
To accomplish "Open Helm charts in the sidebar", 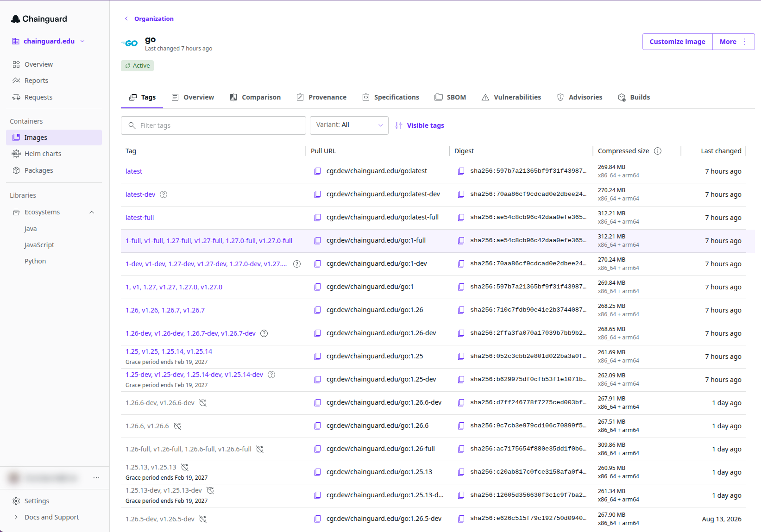I will pyautogui.click(x=54, y=154).
